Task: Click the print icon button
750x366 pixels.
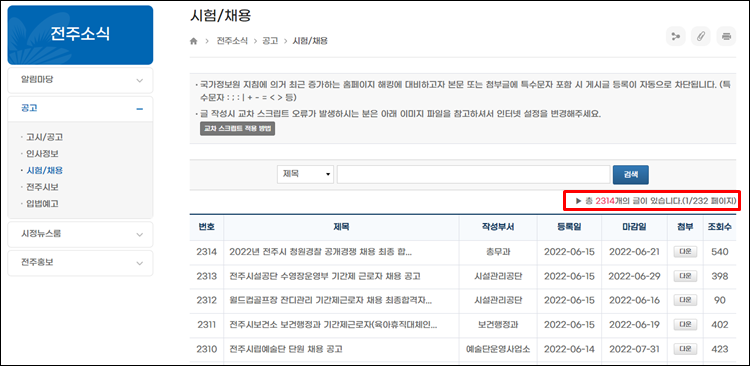Action: pyautogui.click(x=726, y=36)
